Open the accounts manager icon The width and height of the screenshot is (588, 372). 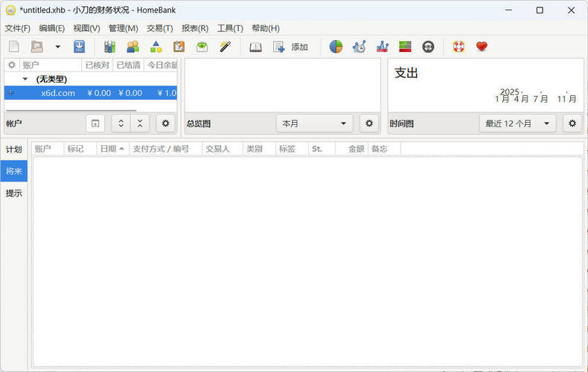pos(110,47)
